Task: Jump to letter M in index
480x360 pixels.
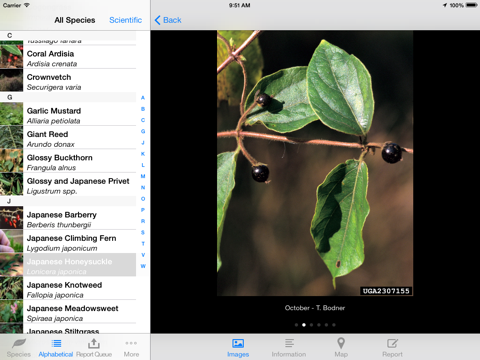Action: pos(143,176)
